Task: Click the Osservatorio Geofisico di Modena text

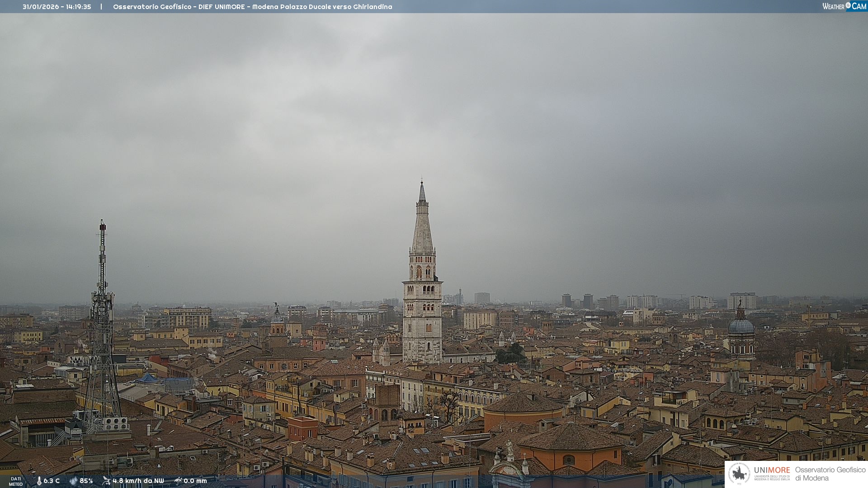Action: [x=830, y=474]
